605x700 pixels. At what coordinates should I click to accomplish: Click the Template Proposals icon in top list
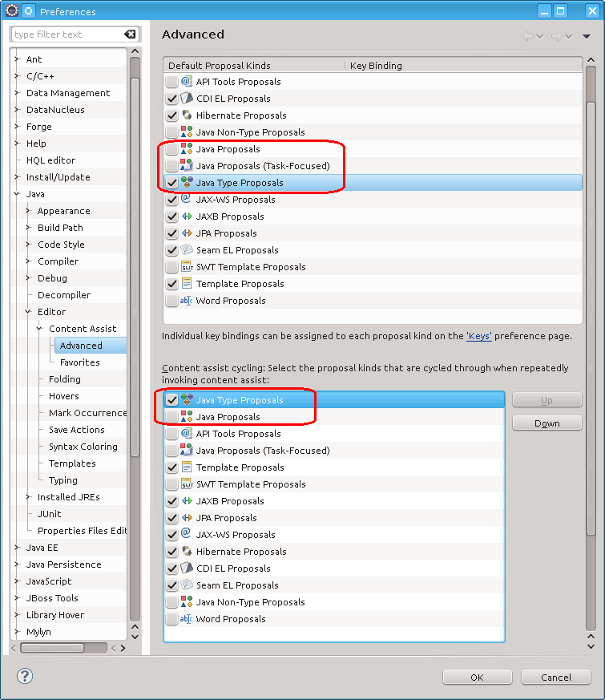187,284
